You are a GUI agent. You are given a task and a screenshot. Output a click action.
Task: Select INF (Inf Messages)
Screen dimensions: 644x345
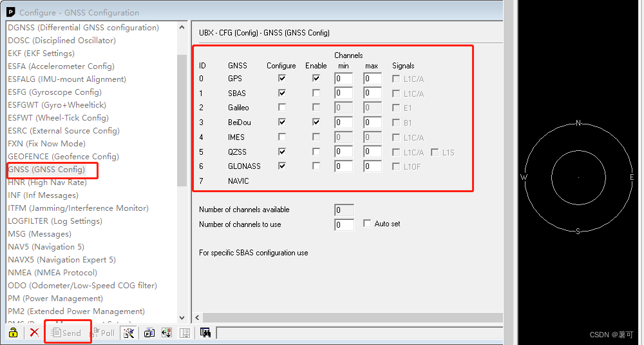coord(43,195)
